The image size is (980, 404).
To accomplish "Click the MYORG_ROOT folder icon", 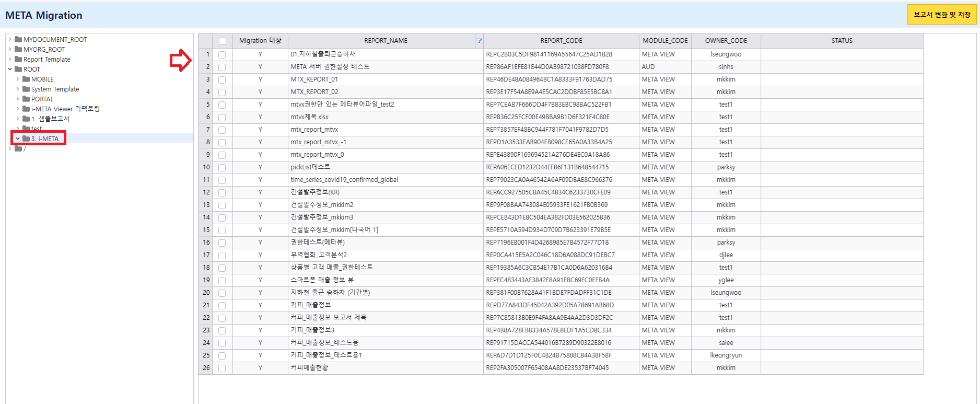I will (18, 49).
